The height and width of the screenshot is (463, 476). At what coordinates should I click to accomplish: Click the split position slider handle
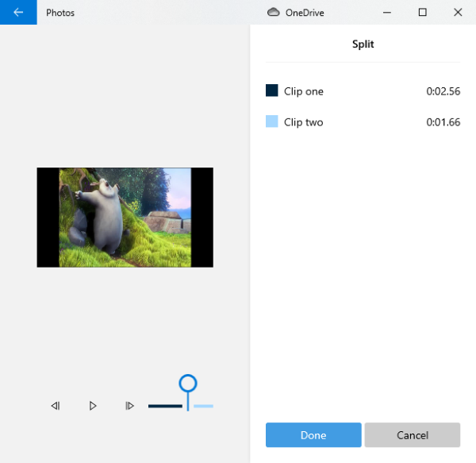point(188,384)
